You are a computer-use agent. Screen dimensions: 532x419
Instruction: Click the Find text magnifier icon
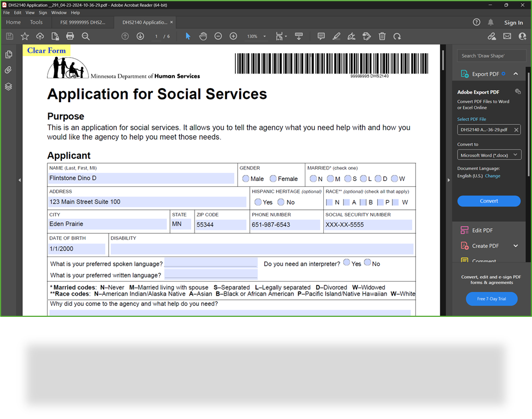86,36
